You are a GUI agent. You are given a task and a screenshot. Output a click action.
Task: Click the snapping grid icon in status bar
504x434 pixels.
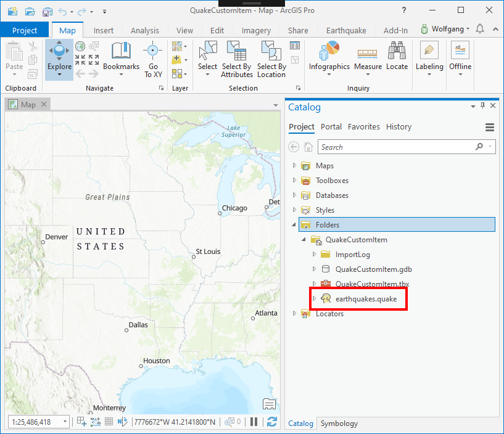coord(81,422)
